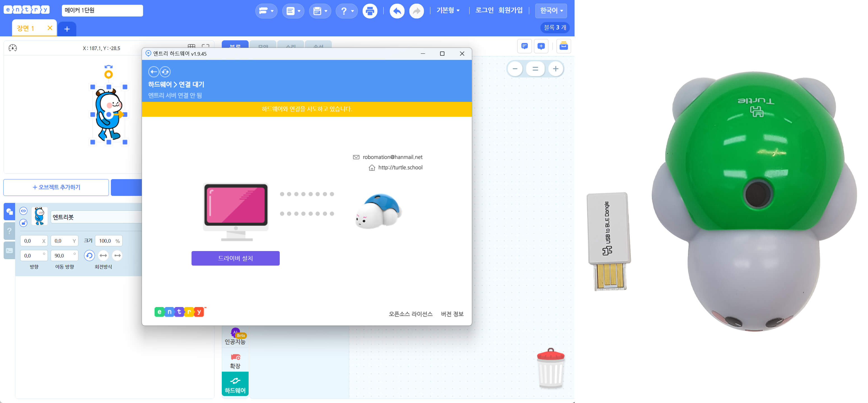Image resolution: width=868 pixels, height=403 pixels.
Task: Click the speed gauge icon above the stage
Action: [x=13, y=48]
